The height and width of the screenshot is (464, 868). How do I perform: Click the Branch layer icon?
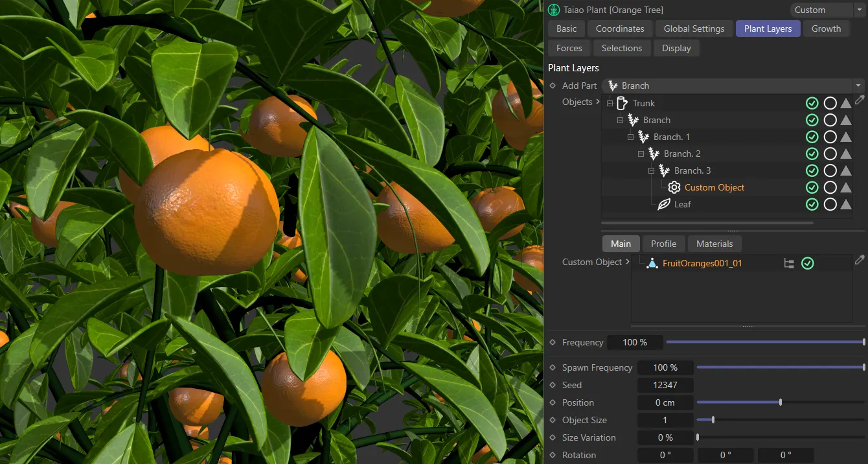[633, 120]
